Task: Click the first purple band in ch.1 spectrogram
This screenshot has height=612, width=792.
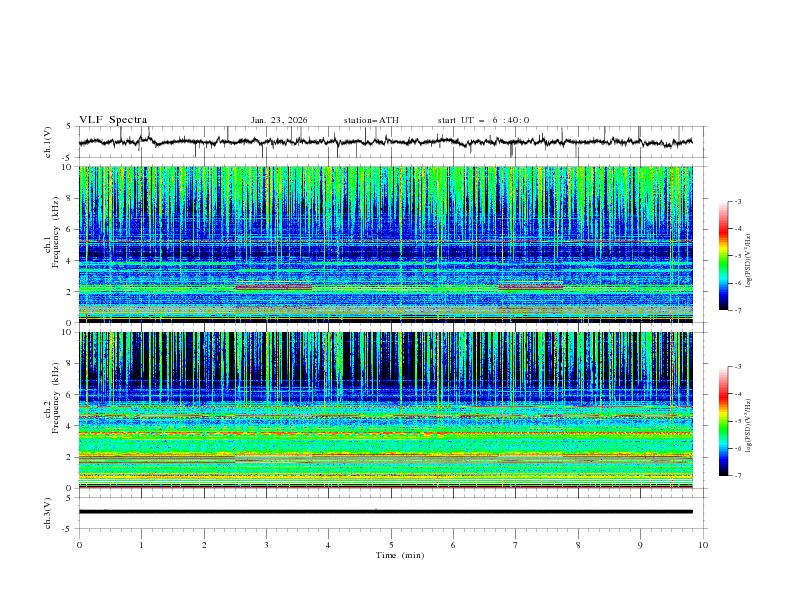Action: click(x=274, y=287)
